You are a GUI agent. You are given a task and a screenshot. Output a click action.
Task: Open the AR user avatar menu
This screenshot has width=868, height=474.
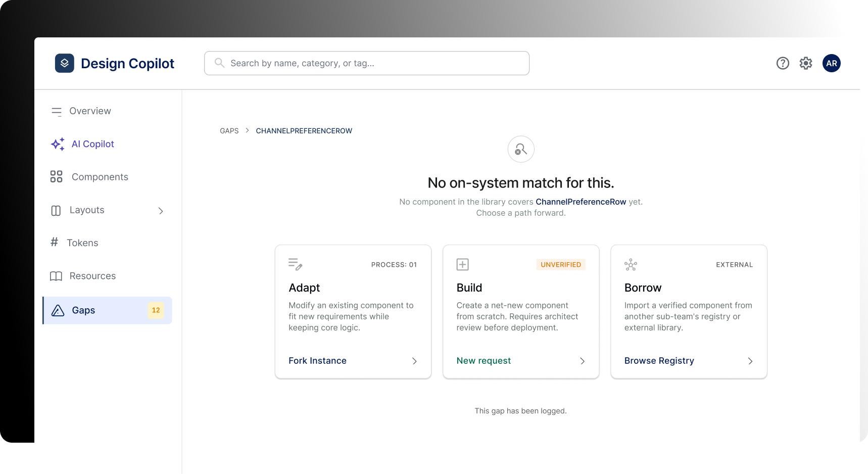[832, 63]
